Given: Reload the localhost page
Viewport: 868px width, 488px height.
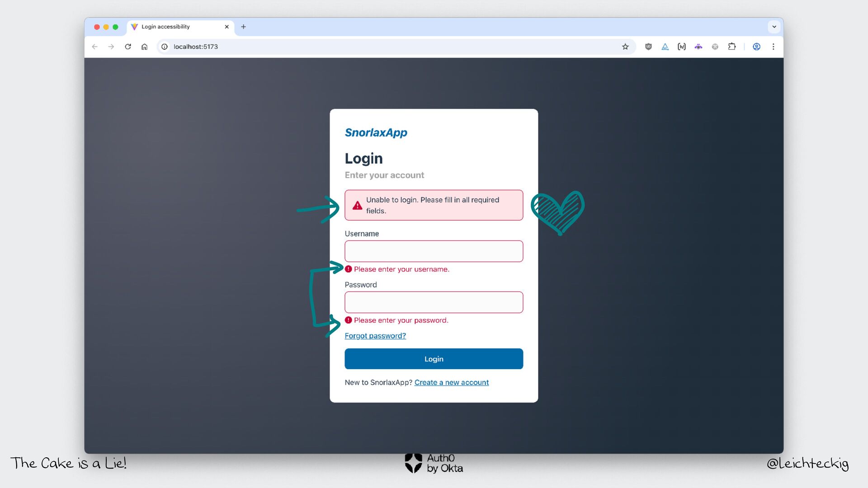Looking at the screenshot, I should pos(128,47).
